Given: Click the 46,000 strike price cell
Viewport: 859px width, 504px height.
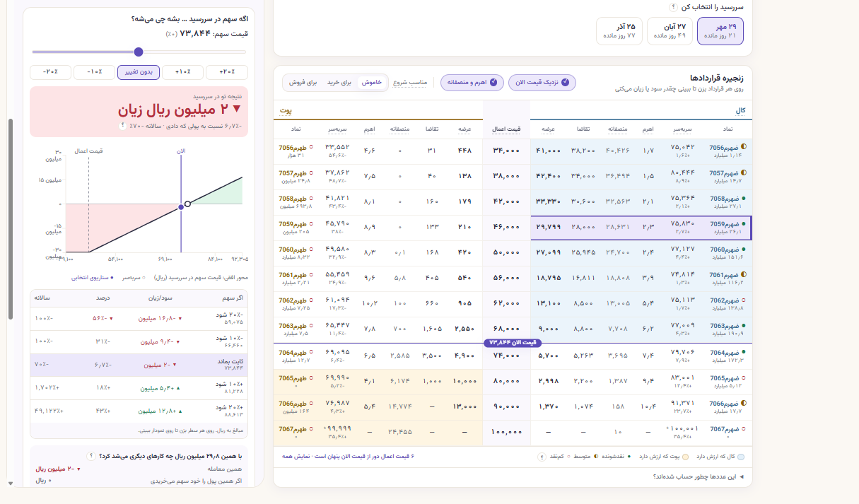Looking at the screenshot, I should click(507, 227).
